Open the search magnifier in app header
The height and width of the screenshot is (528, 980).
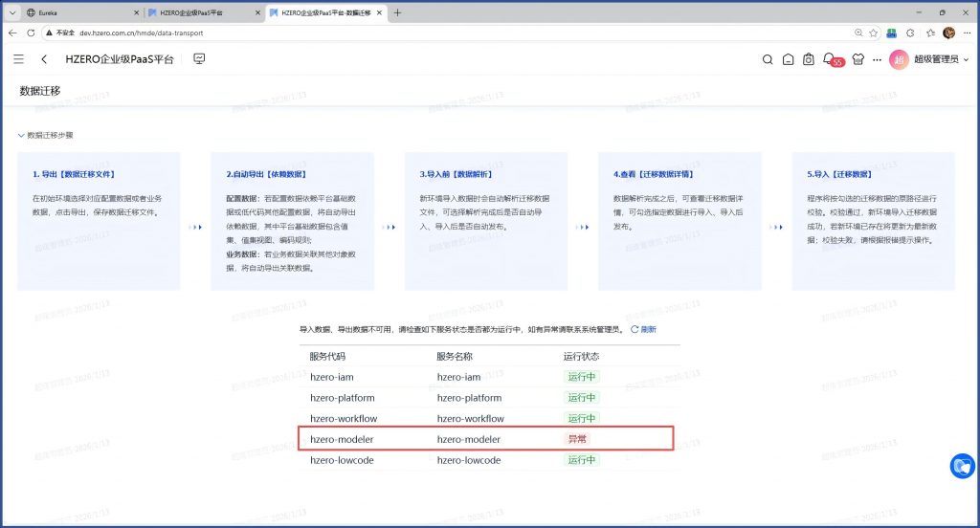coord(767,59)
